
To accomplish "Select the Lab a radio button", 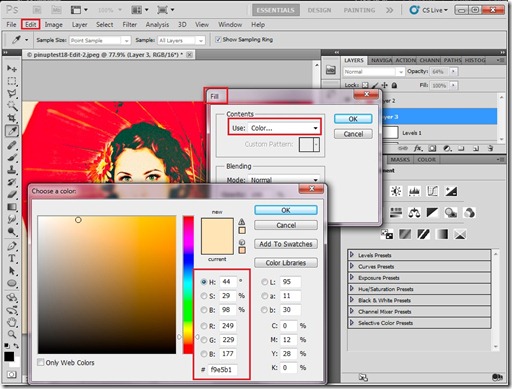I will 264,296.
